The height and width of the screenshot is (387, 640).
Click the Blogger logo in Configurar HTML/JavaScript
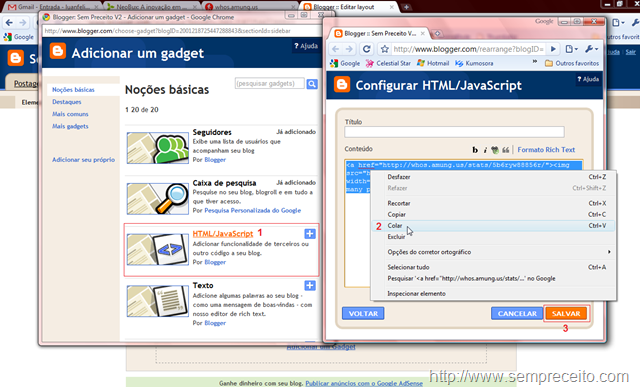tap(342, 84)
